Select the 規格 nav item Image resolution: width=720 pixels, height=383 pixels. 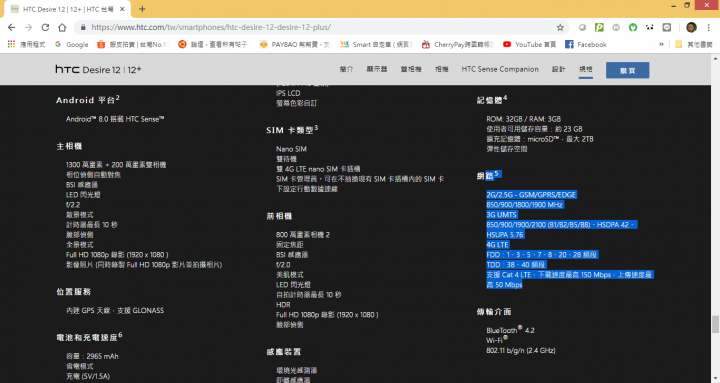pos(585,69)
